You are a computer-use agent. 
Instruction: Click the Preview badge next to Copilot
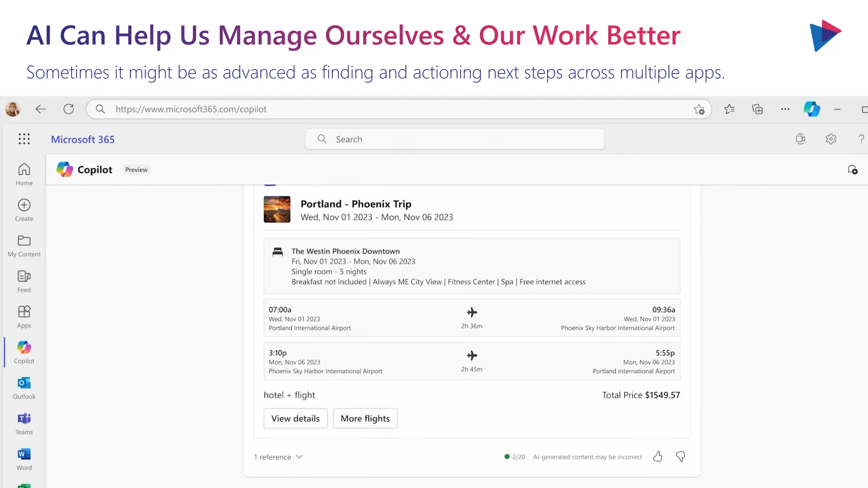coord(136,169)
